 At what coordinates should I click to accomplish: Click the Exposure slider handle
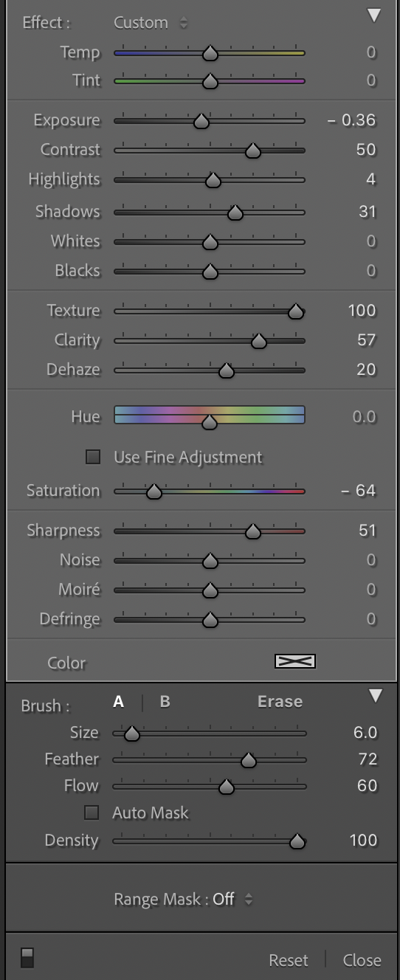tap(201, 121)
